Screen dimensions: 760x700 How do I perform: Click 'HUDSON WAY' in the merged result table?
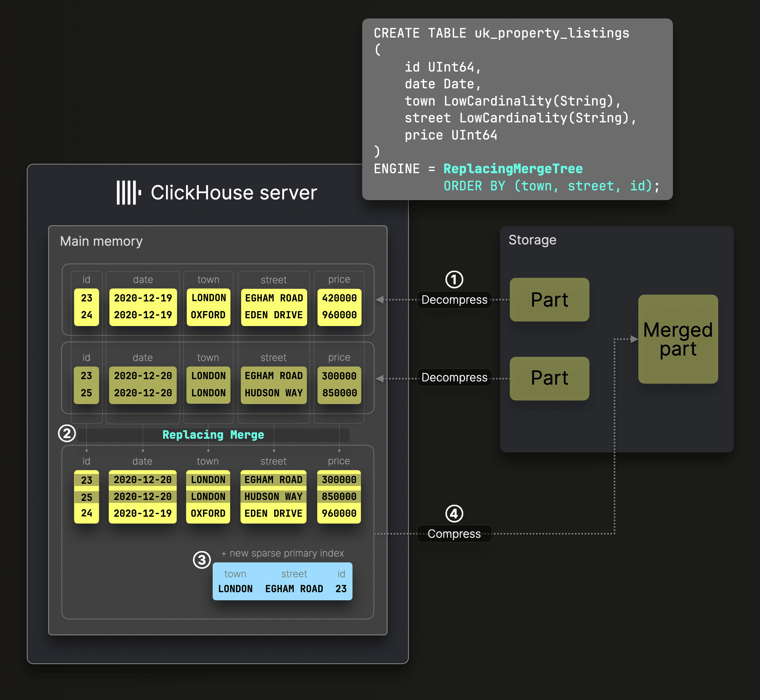click(x=274, y=496)
